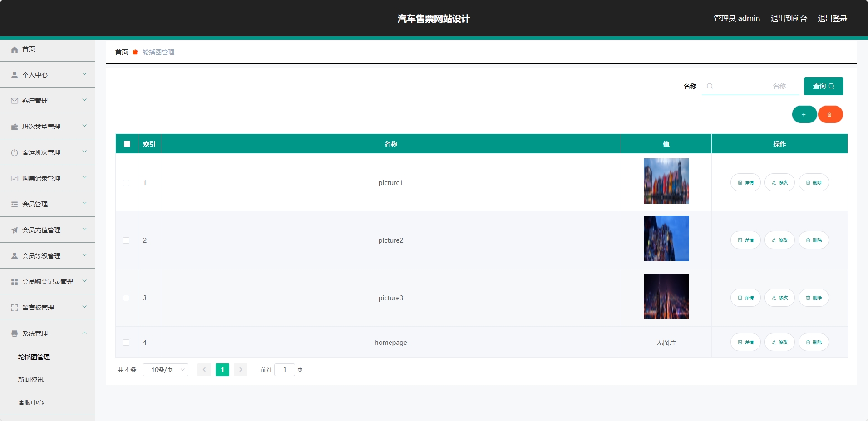Click the list icon beside 会员管理
This screenshot has height=421, width=868.
[15, 204]
